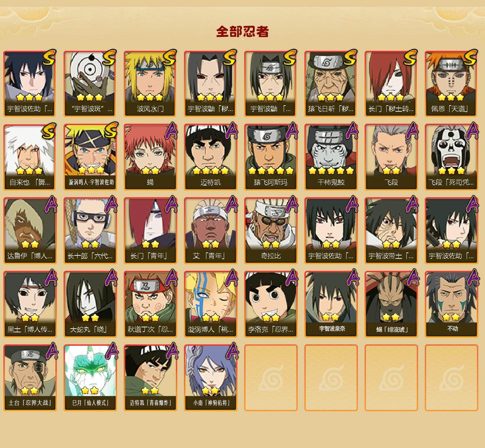
Task: Pick the 干柿鬼鲛 five-star card
Action: click(331, 157)
